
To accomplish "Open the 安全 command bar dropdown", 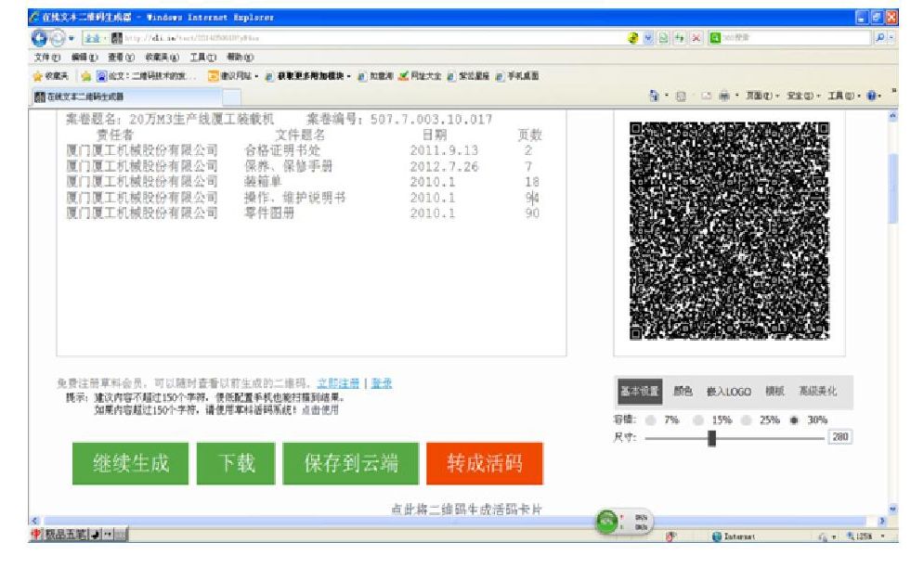I will tap(804, 96).
